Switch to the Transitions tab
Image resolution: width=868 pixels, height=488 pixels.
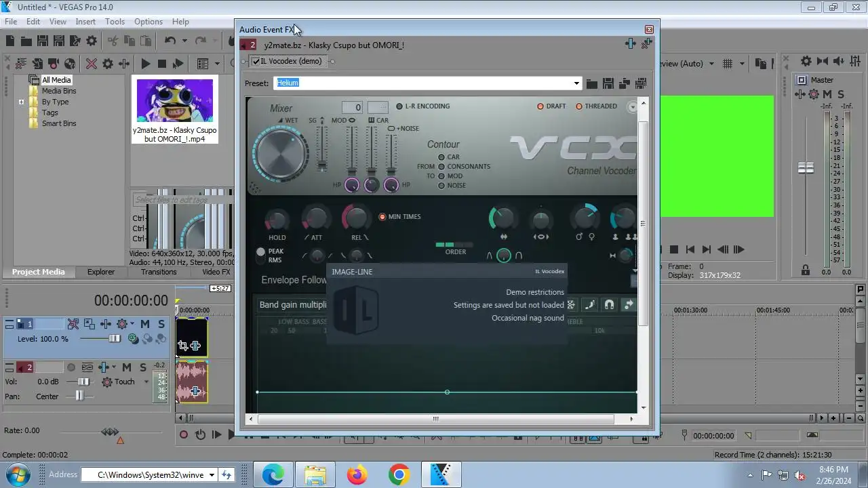[159, 272]
